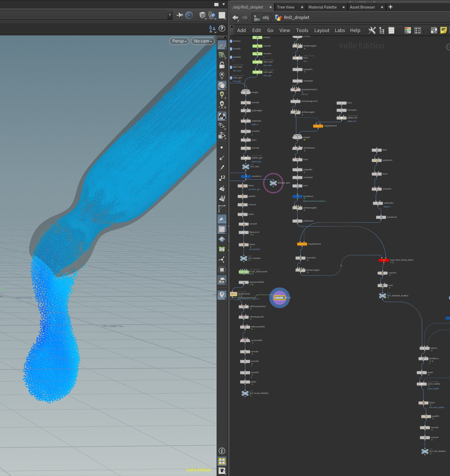Click the back navigation arrow
The image size is (450, 476).
click(235, 18)
